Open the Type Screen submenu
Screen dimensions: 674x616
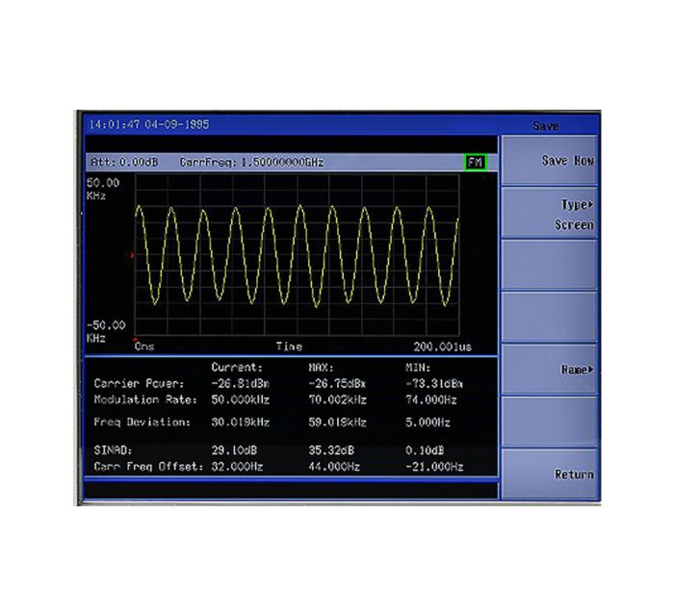point(550,213)
